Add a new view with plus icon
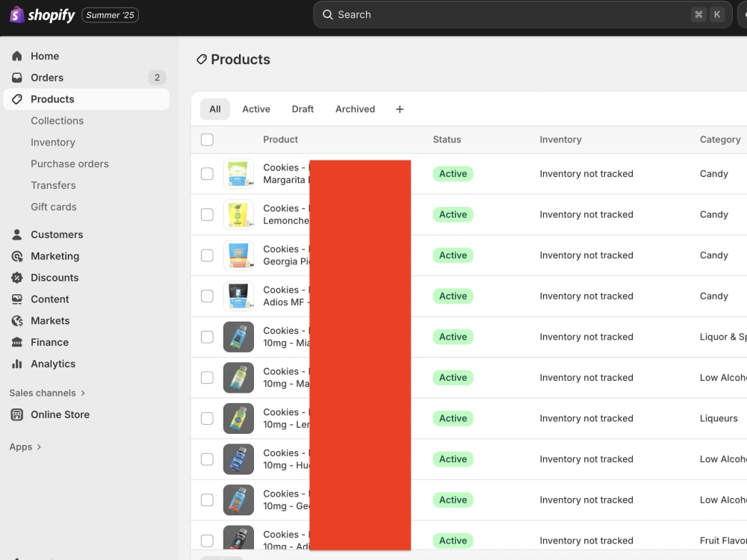The height and width of the screenshot is (560, 747). coord(400,109)
